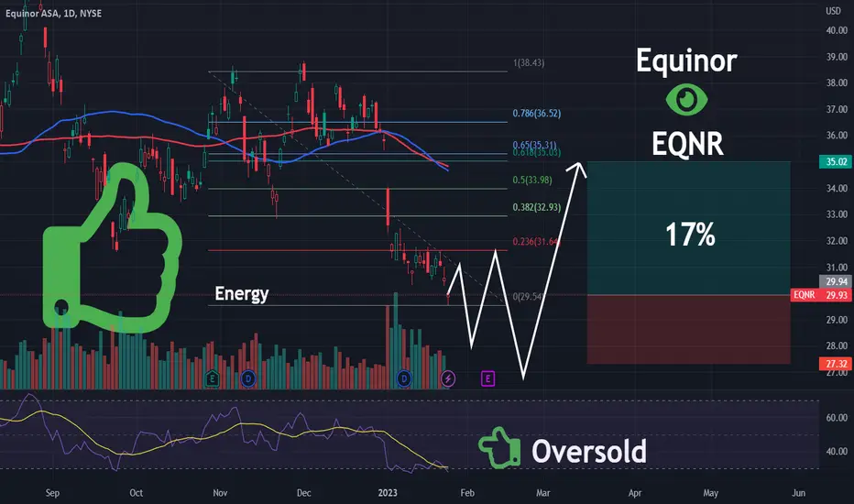
Task: Click 2023 on the date axis
Action: coord(388,493)
